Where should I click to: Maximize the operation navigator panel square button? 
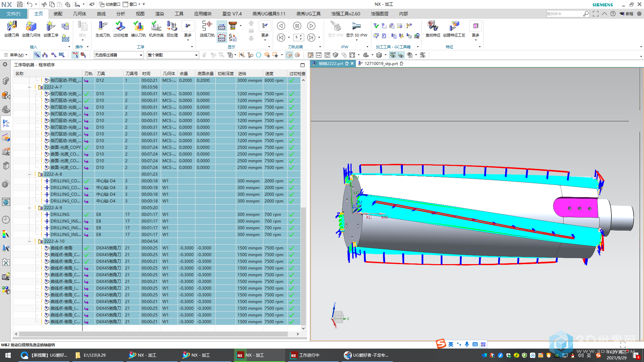click(303, 65)
